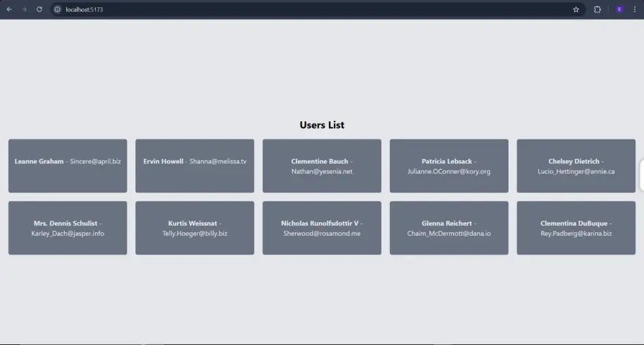The height and width of the screenshot is (345, 644).
Task: Click Karley_Dach@jasper.info email
Action: 68,234
